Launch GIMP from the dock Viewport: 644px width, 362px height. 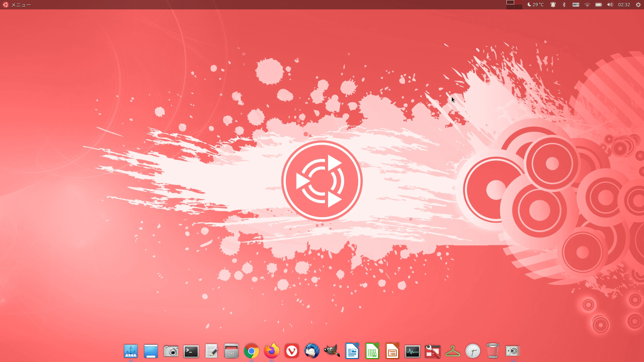332,351
